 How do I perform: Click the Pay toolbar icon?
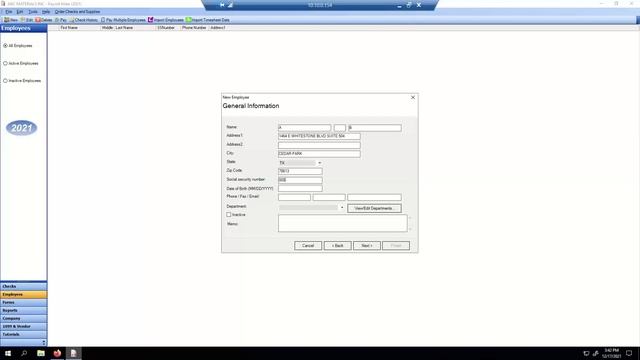[61, 20]
